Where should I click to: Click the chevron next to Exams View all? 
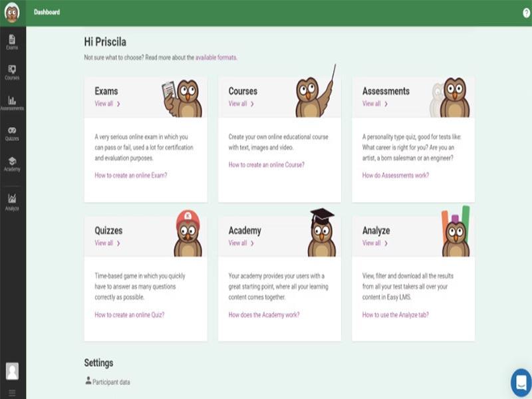pyautogui.click(x=118, y=104)
